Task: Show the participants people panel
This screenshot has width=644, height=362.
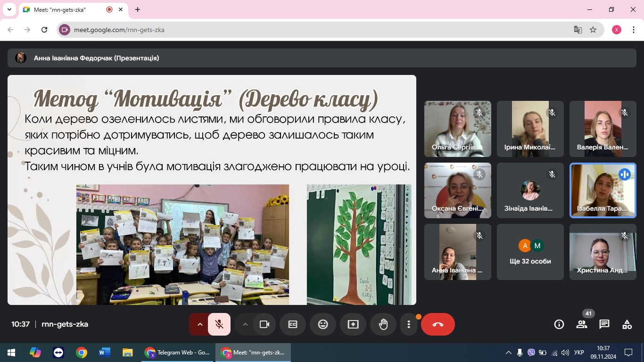Action: 582,324
